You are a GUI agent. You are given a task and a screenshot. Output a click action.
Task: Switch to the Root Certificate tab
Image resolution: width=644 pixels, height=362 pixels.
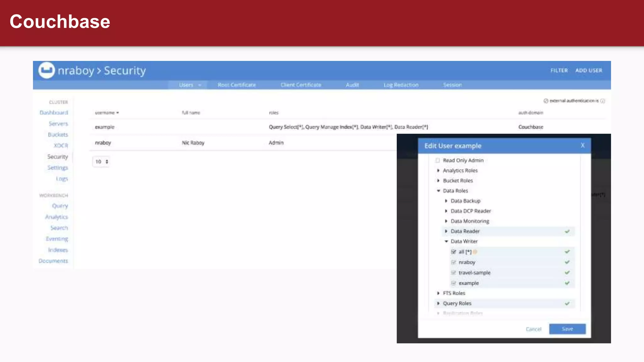click(x=236, y=85)
